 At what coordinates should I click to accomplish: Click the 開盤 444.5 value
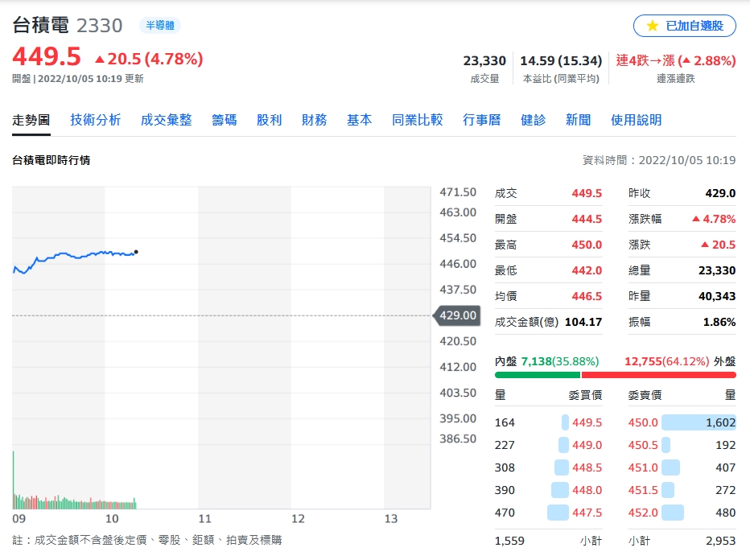(587, 219)
